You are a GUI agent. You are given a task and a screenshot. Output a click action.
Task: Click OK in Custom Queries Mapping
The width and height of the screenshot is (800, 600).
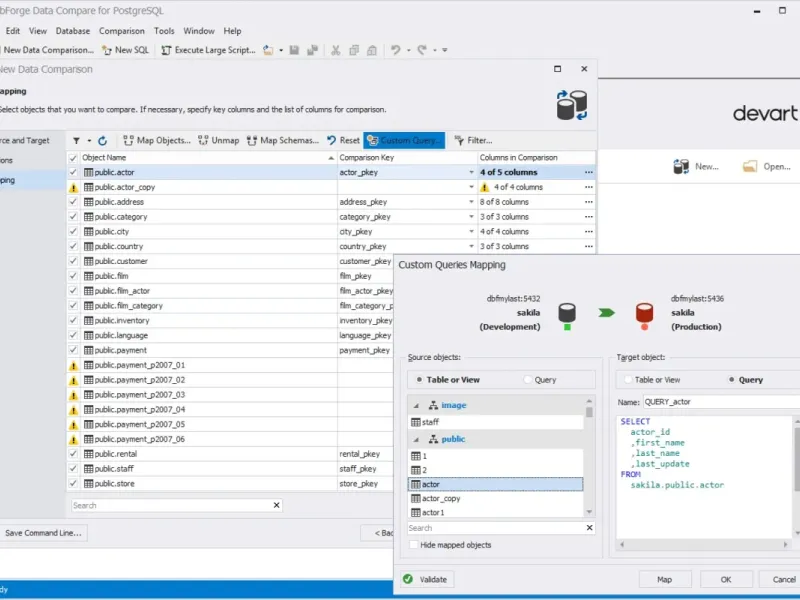click(726, 580)
